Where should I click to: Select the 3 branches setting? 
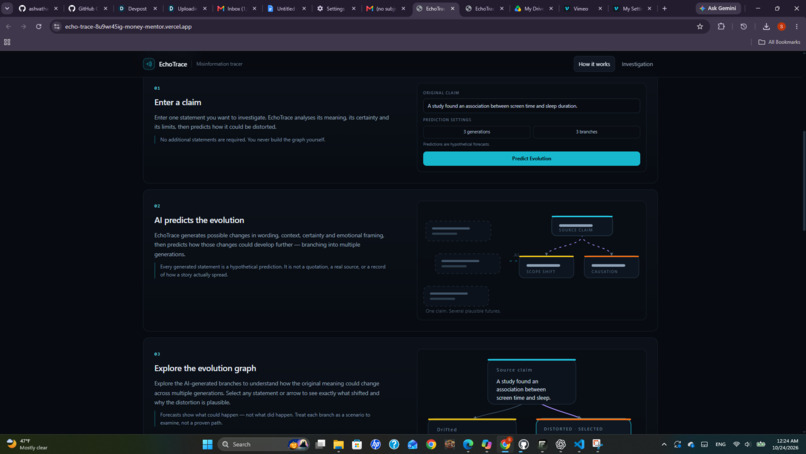(586, 132)
